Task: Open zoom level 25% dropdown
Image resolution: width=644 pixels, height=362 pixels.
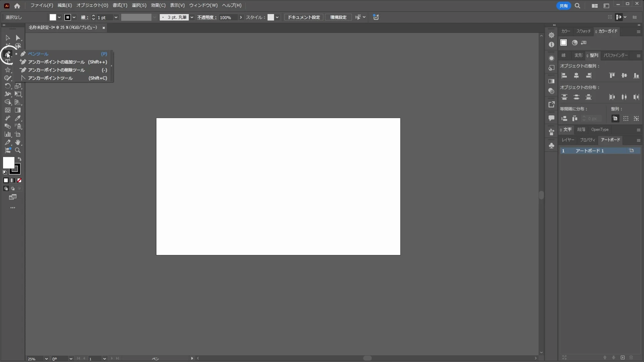Action: pyautogui.click(x=46, y=359)
